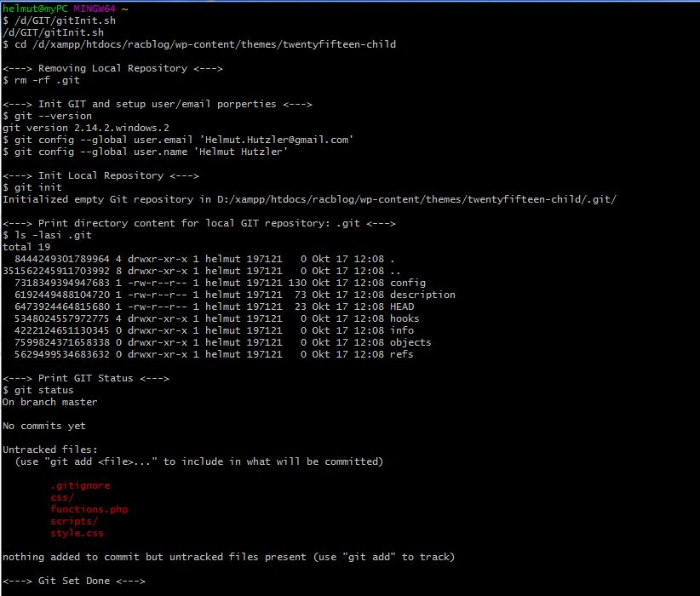This screenshot has width=700, height=596.
Task: Click the 'total 19' output line
Action: pos(26,247)
